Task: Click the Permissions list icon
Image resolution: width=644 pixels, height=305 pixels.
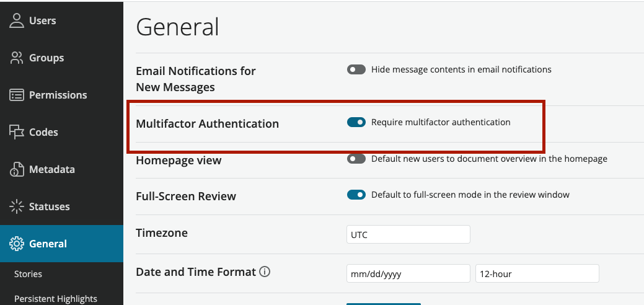Action: pyautogui.click(x=17, y=95)
